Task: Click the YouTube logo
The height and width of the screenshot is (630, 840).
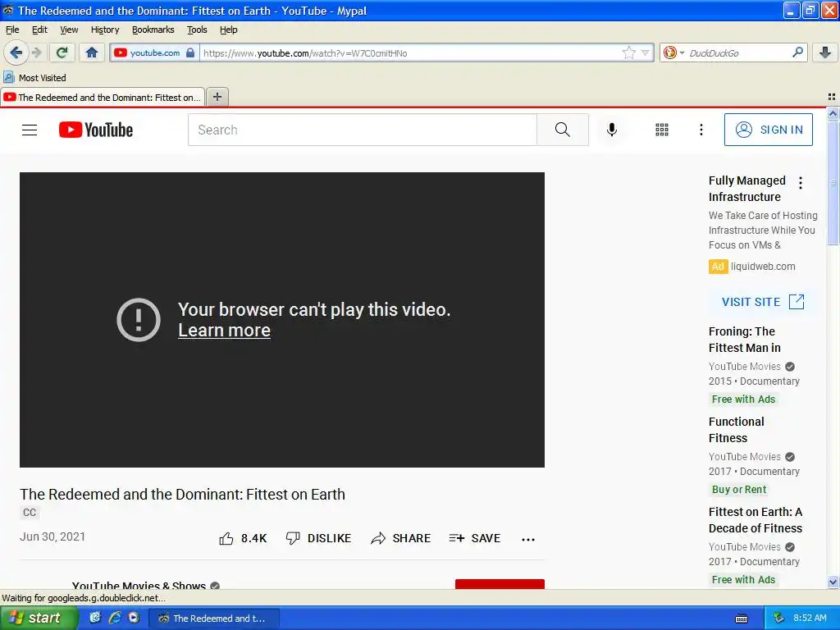Action: pos(96,130)
